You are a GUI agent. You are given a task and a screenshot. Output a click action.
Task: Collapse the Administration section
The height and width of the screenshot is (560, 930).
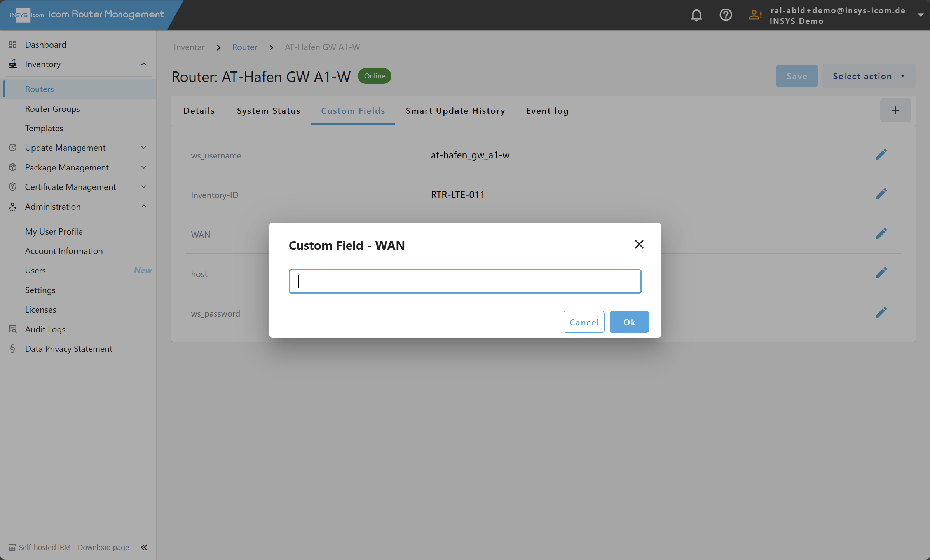click(x=143, y=207)
